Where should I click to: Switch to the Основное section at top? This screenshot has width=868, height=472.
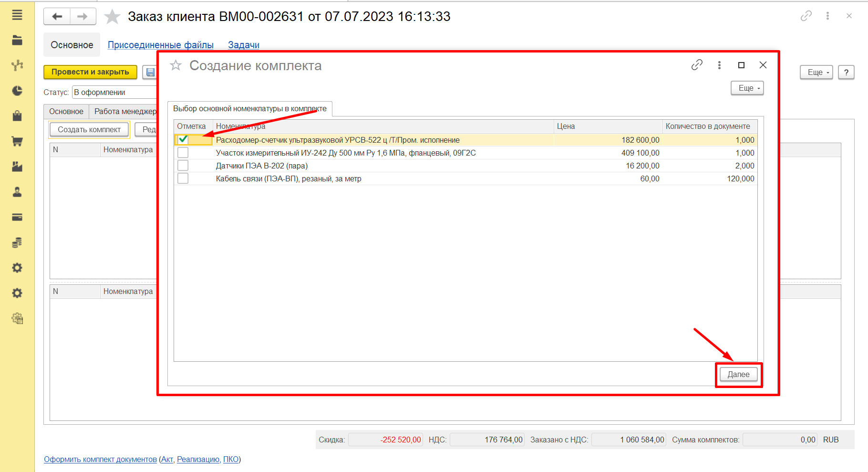tap(72, 45)
